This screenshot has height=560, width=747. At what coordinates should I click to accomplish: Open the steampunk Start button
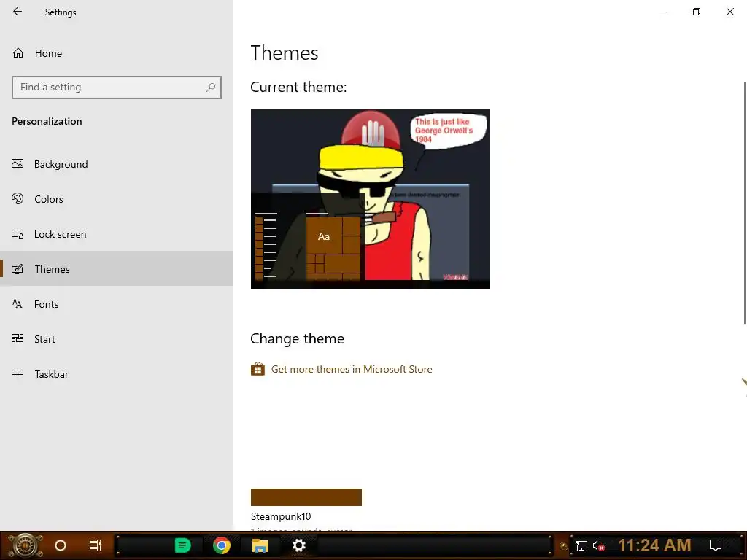tap(26, 545)
